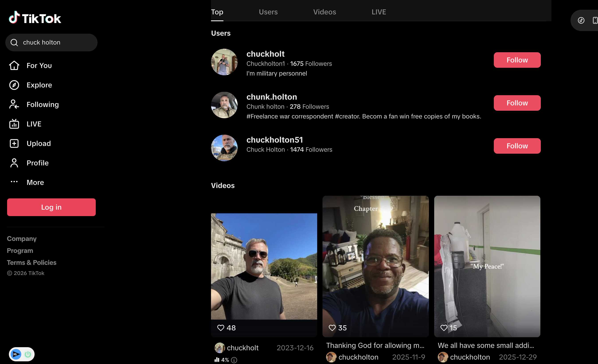Open the chunk.holton profile link

click(272, 97)
